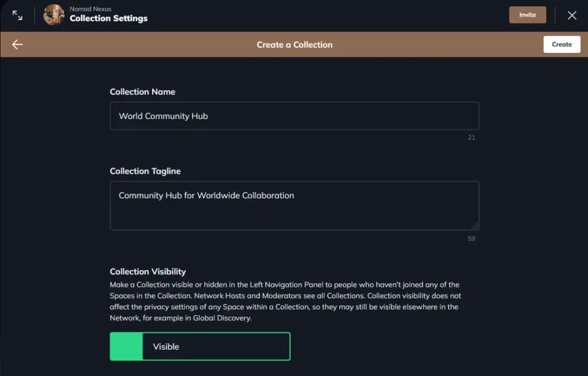Close the Collection Settings dialog
The image size is (588, 376).
572,15
